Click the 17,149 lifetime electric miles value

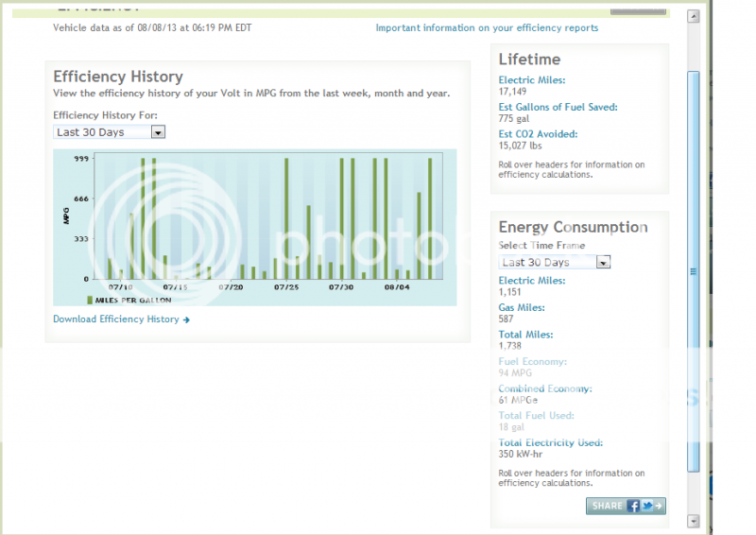tap(512, 92)
